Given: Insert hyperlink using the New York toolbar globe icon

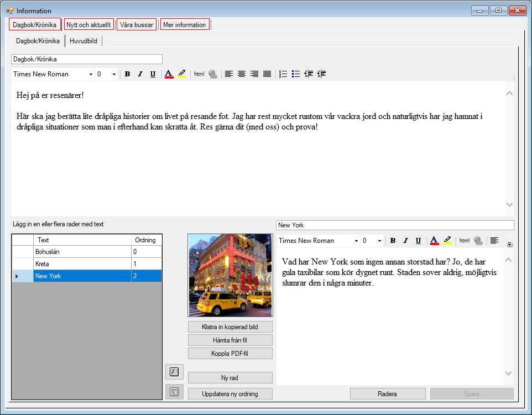Looking at the screenshot, I should click(x=478, y=241).
